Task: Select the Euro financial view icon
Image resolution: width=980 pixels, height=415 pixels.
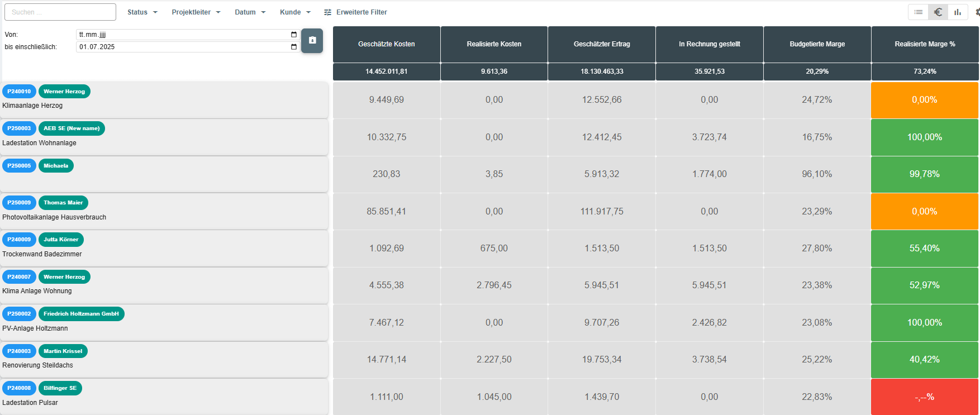Action: click(938, 12)
